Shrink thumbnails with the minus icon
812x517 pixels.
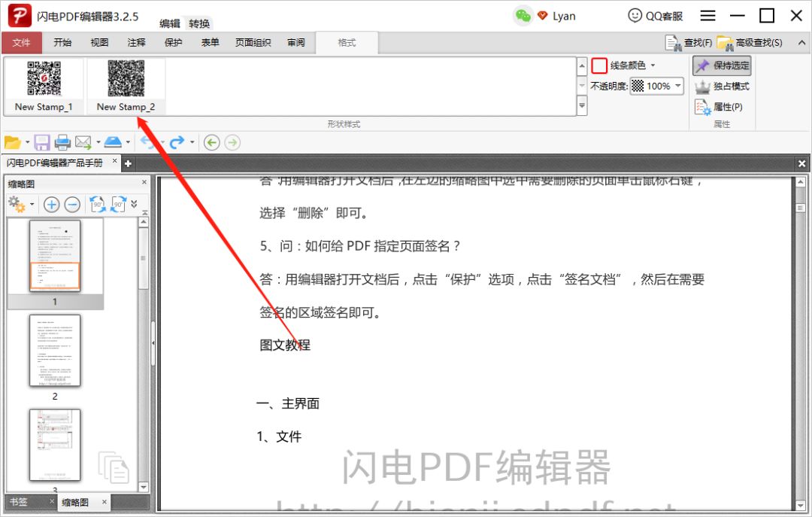click(x=72, y=204)
